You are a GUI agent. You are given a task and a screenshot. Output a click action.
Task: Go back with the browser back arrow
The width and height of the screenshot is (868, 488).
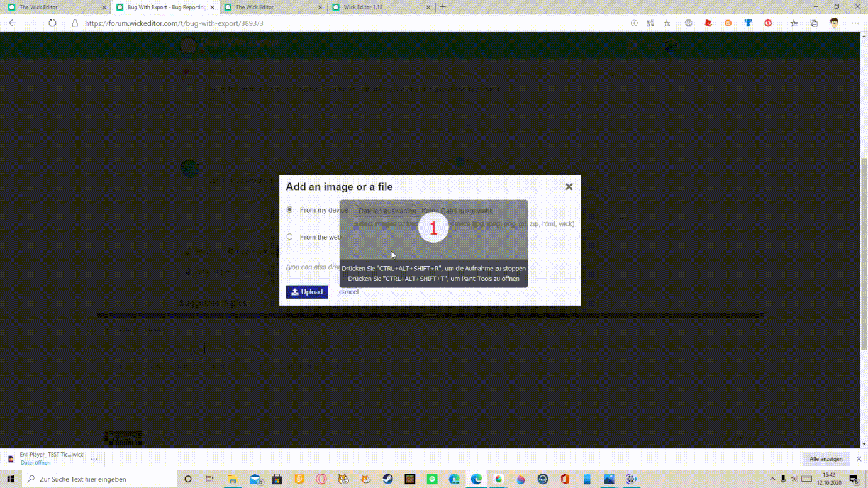coord(13,23)
